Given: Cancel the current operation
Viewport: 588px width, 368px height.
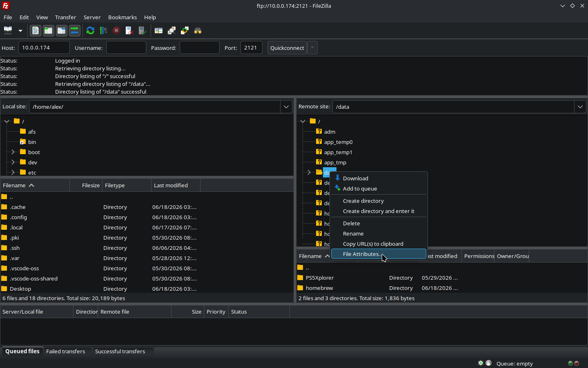Looking at the screenshot, I should coord(116,31).
